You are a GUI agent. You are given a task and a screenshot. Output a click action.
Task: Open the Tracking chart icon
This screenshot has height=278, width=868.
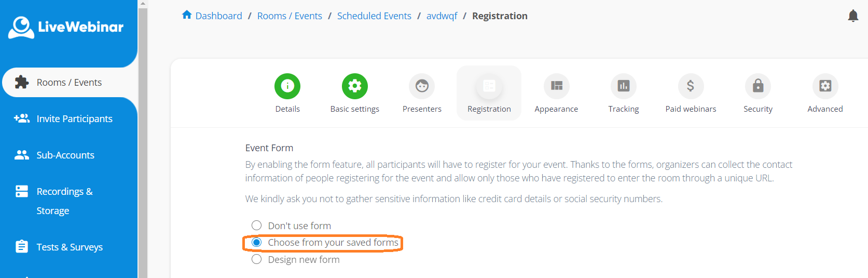[x=624, y=86]
